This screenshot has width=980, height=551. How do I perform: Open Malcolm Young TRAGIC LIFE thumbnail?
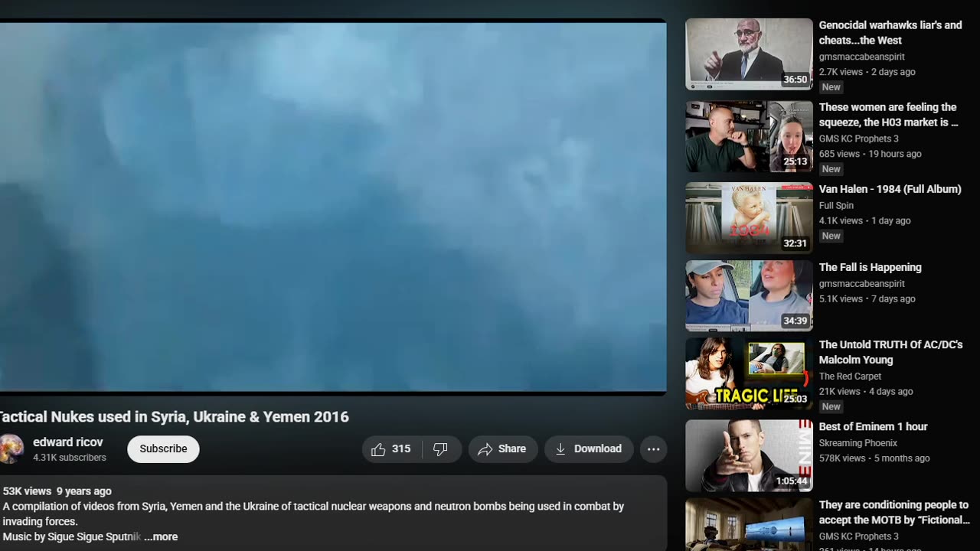[x=749, y=374]
